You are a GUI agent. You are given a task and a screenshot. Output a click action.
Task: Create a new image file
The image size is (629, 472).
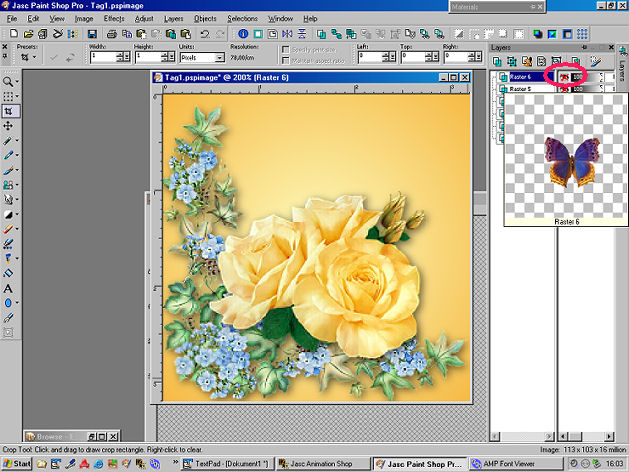[14, 34]
